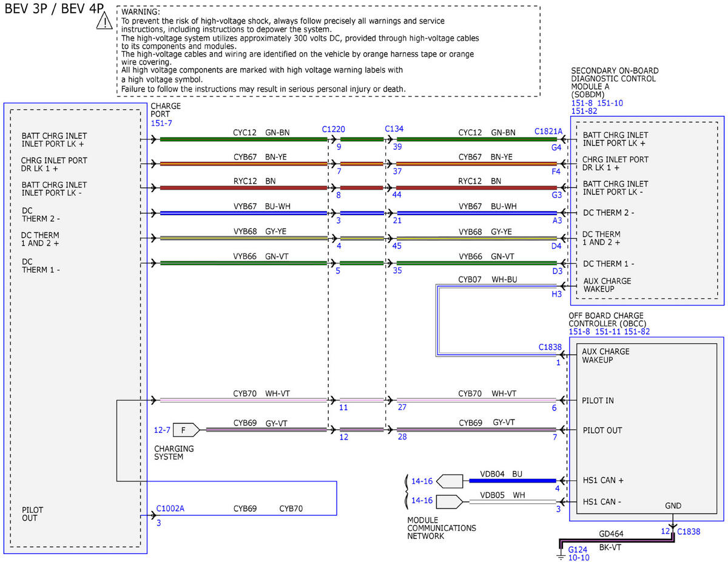The height and width of the screenshot is (562, 728).
Task: Open page reference 12-7 for Charging System
Action: (x=162, y=430)
